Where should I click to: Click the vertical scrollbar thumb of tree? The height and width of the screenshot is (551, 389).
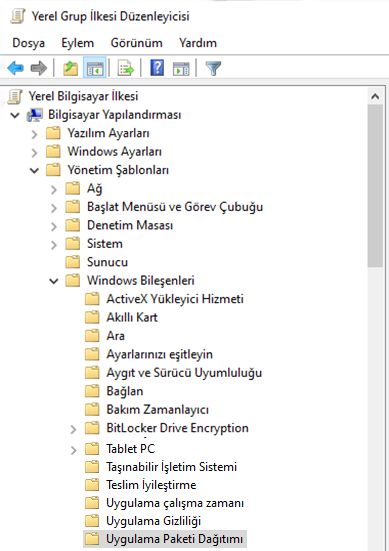[375, 186]
